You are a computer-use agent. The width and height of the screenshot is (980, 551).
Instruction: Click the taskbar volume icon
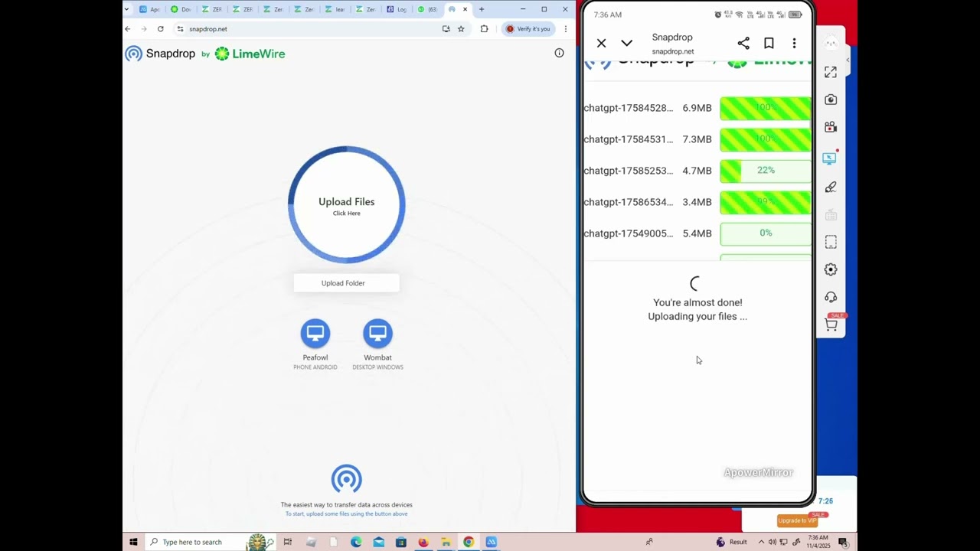tap(772, 542)
